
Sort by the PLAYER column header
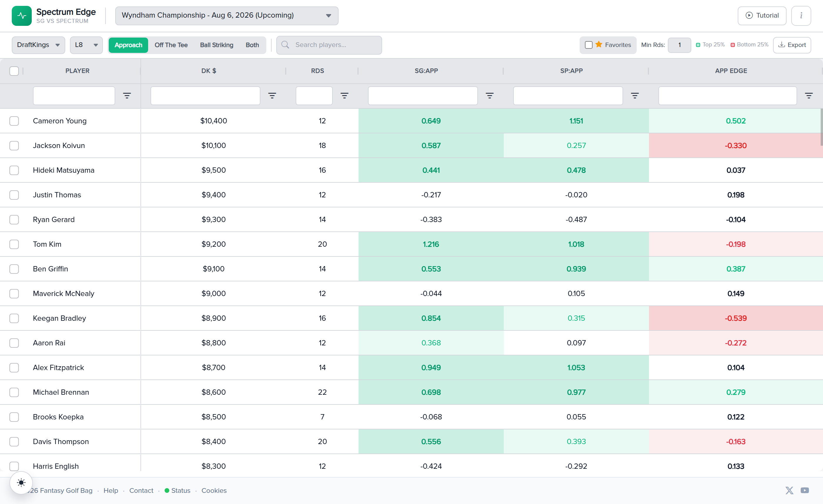78,71
